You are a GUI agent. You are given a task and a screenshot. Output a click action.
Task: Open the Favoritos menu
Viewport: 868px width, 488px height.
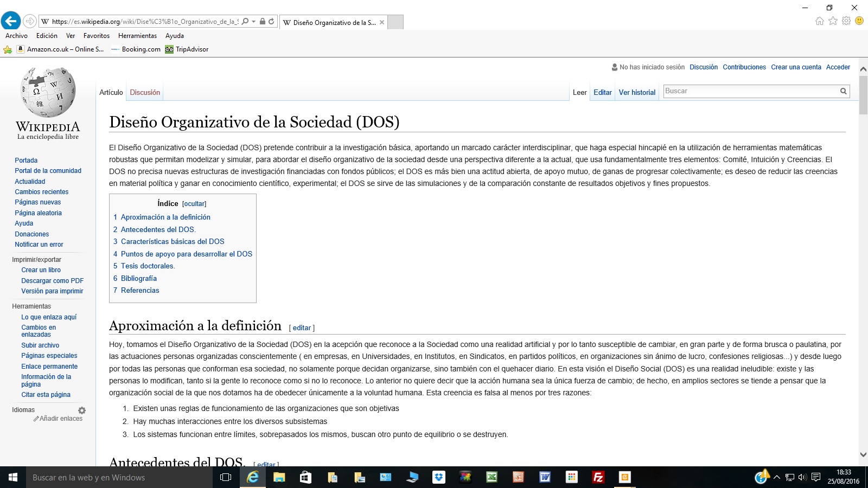[97, 36]
